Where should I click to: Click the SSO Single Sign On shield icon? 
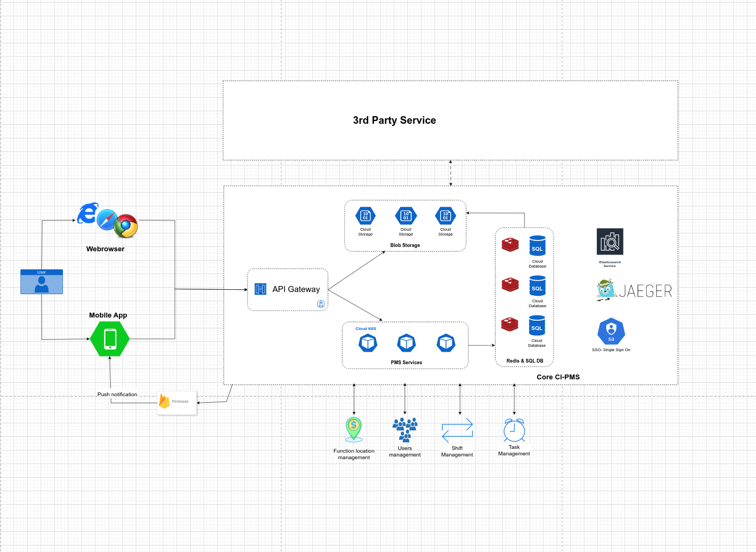click(611, 331)
